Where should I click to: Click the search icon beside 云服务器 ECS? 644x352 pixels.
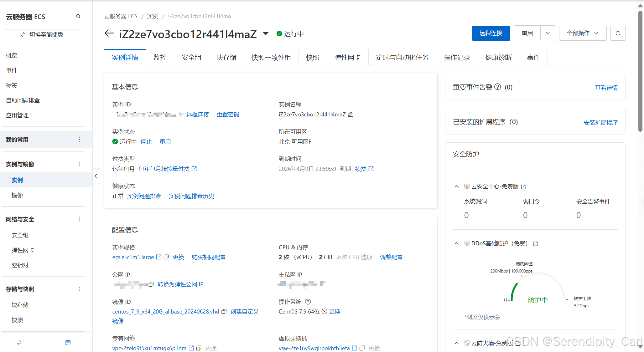[x=78, y=16]
